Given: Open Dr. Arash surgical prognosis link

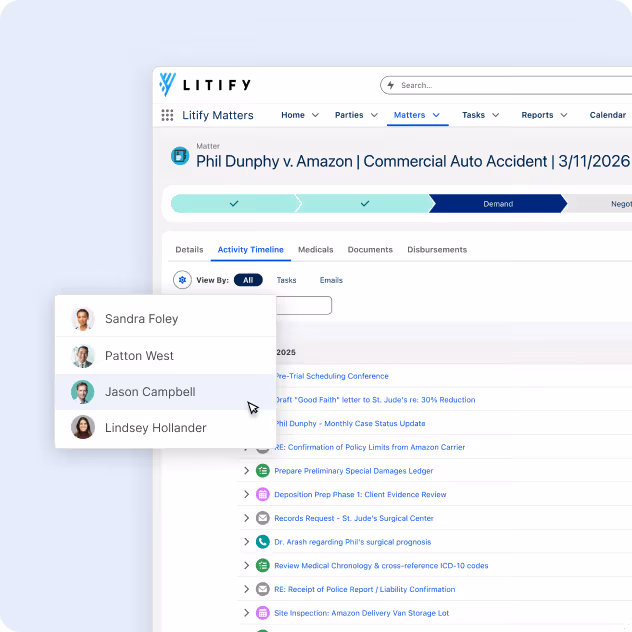Looking at the screenshot, I should tap(353, 542).
